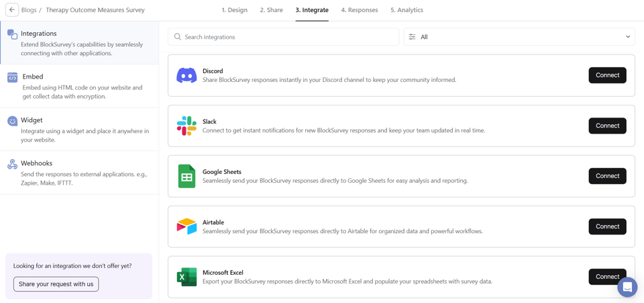Screen dimensions: 644x303
Task: Click the Slack logo icon
Action: pos(186,126)
